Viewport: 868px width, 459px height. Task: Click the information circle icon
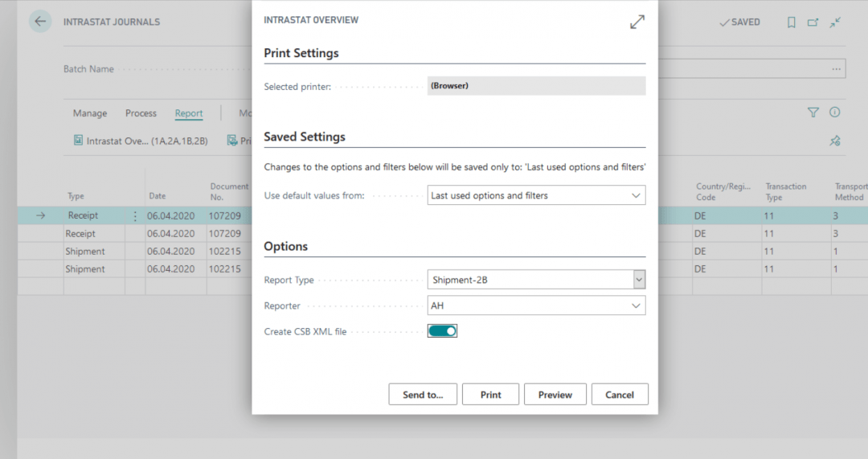coord(835,113)
